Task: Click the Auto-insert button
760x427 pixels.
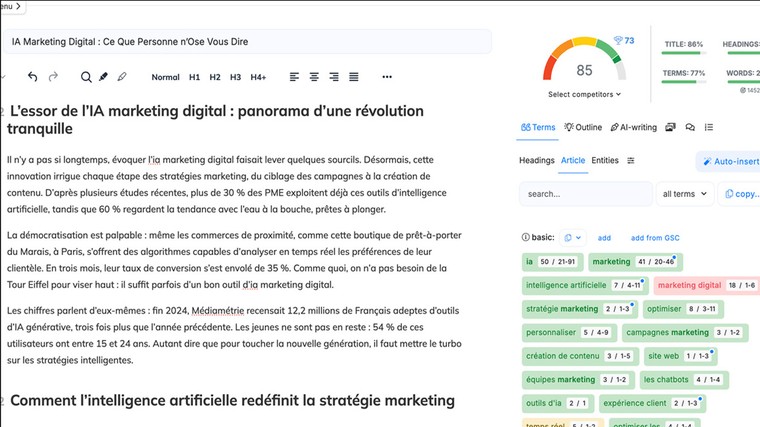Action: point(729,161)
